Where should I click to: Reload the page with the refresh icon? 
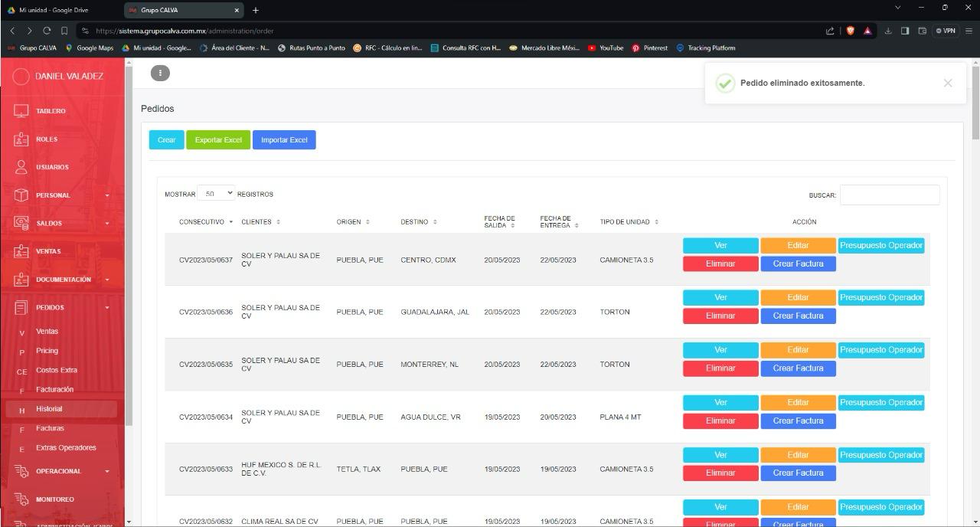[x=47, y=31]
